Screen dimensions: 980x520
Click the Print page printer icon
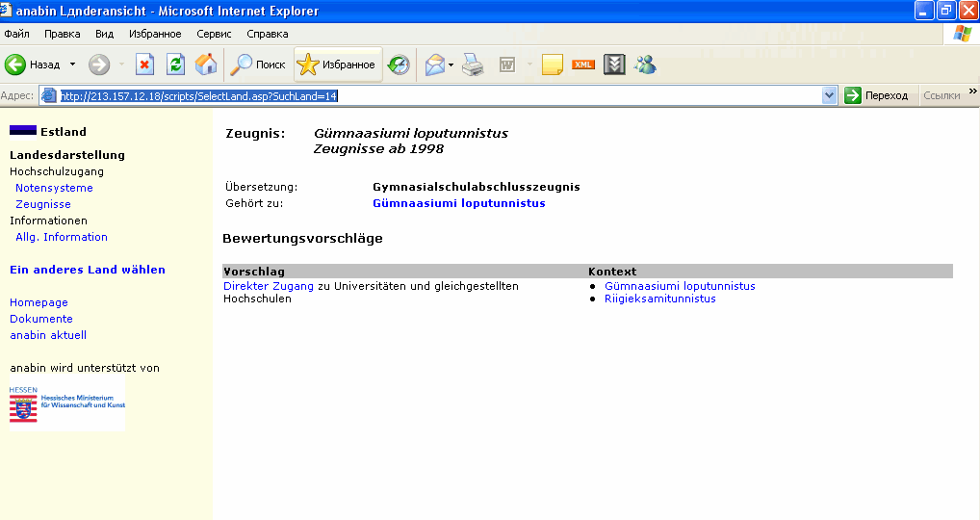pos(472,65)
